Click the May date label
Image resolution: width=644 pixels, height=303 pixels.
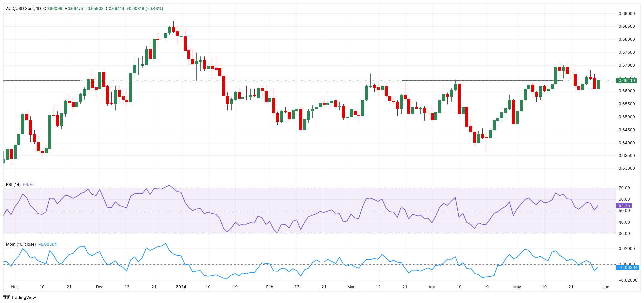tap(517, 287)
